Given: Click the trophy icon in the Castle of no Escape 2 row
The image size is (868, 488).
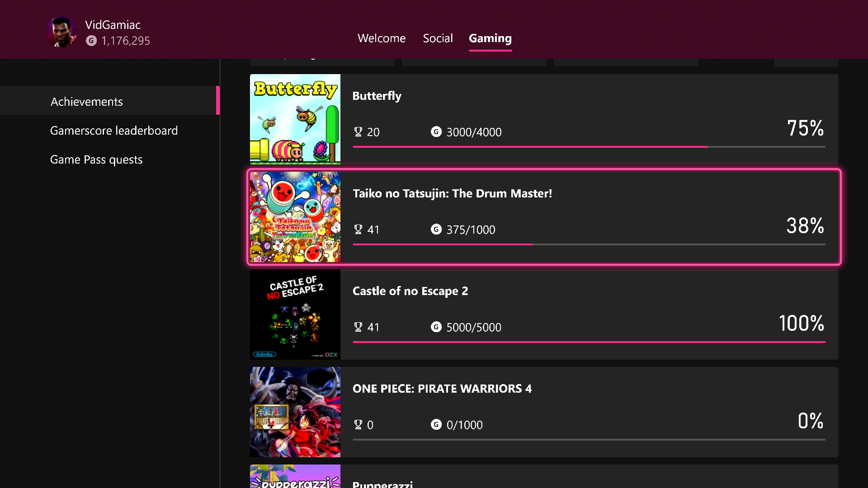Looking at the screenshot, I should coord(358,327).
